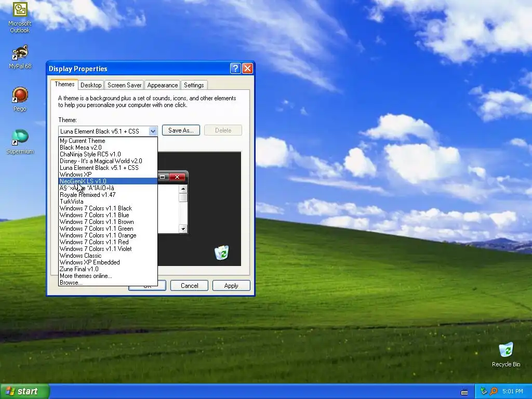Choose Windows 7 Colors v1.1 Green

click(x=108, y=229)
